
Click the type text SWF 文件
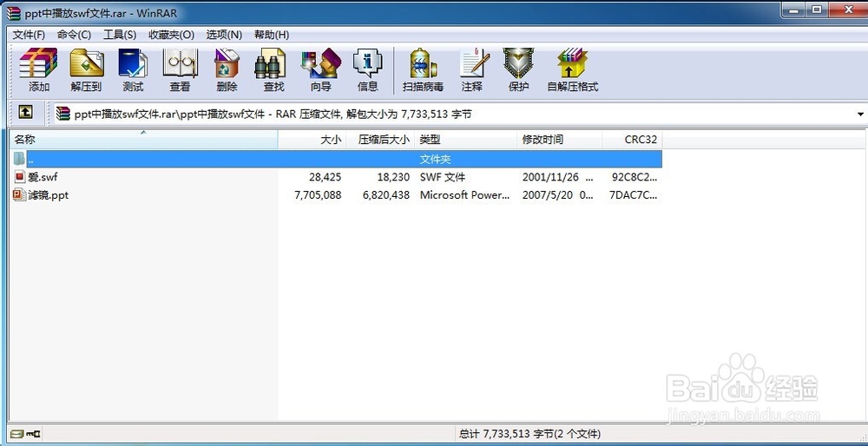[443, 177]
